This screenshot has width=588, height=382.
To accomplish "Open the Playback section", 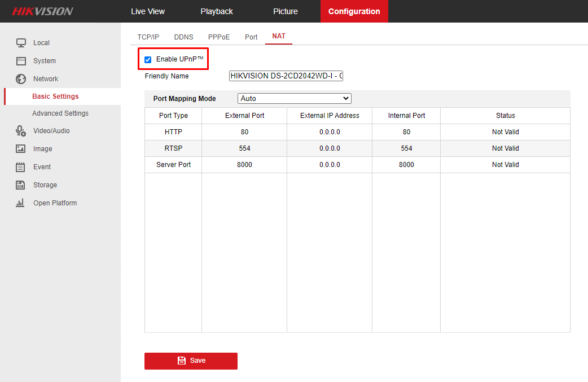I will coord(216,11).
